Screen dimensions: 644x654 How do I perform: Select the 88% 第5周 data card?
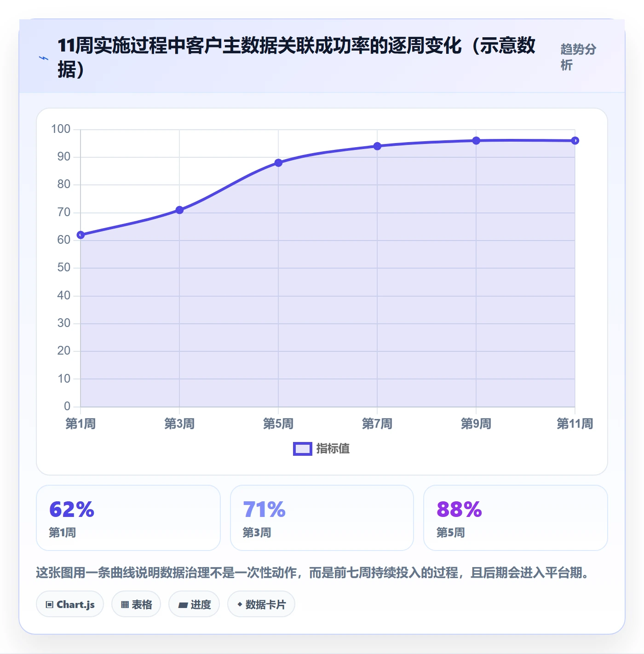tap(516, 518)
